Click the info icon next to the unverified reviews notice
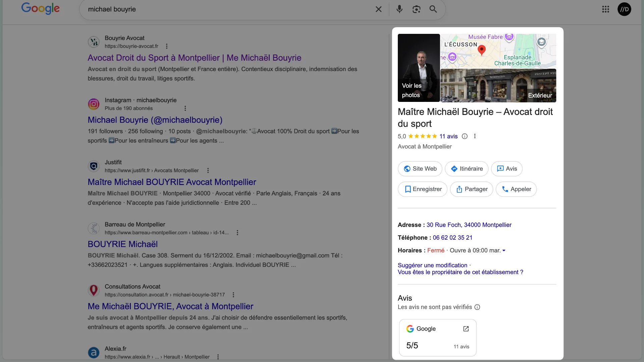The image size is (644, 362). click(x=478, y=307)
